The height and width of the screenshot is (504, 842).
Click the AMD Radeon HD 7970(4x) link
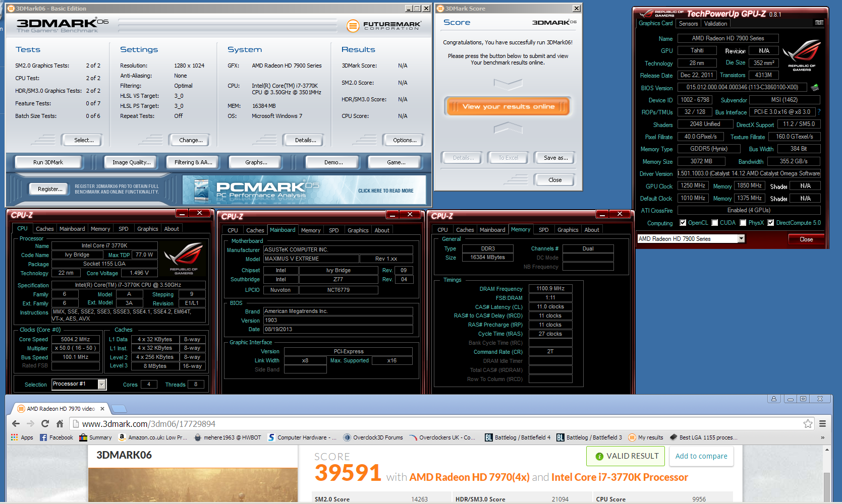pos(470,477)
